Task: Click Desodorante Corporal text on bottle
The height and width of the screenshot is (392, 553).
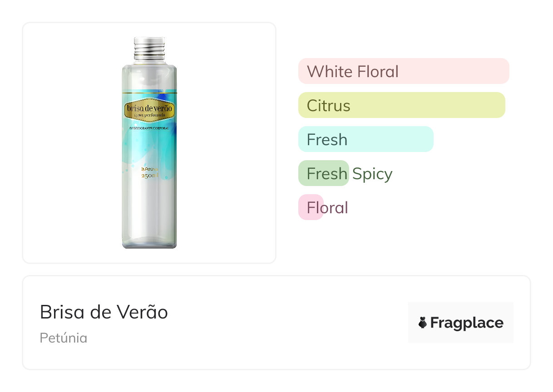Action: point(149,129)
